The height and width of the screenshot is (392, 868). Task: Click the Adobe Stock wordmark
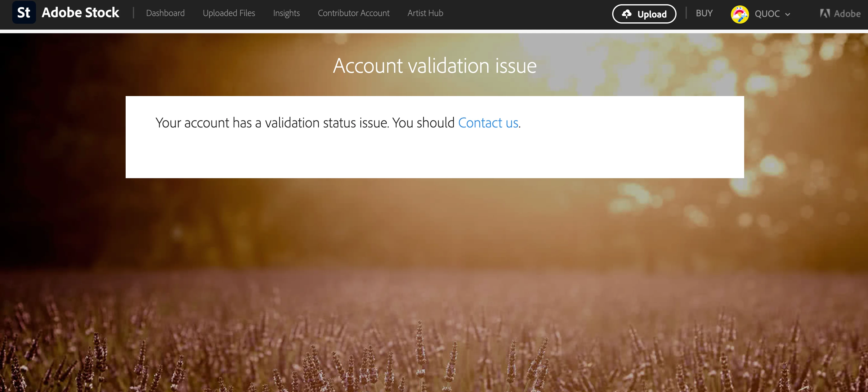coord(80,13)
